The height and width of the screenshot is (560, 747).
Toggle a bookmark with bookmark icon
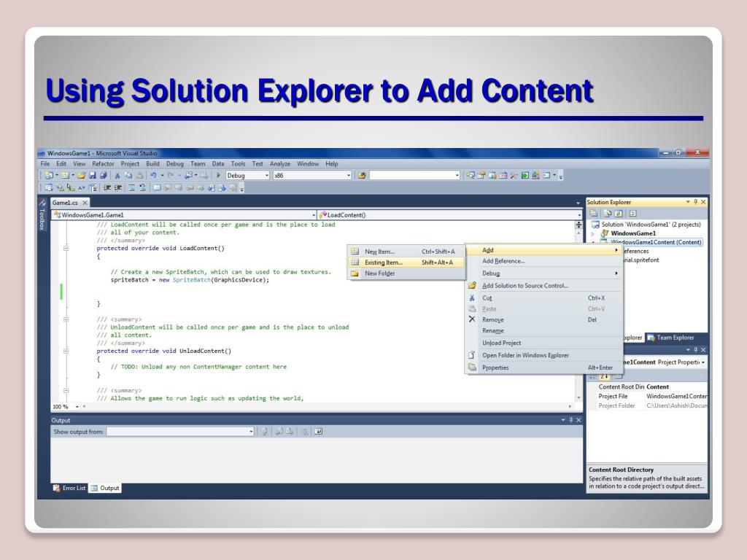(157, 187)
